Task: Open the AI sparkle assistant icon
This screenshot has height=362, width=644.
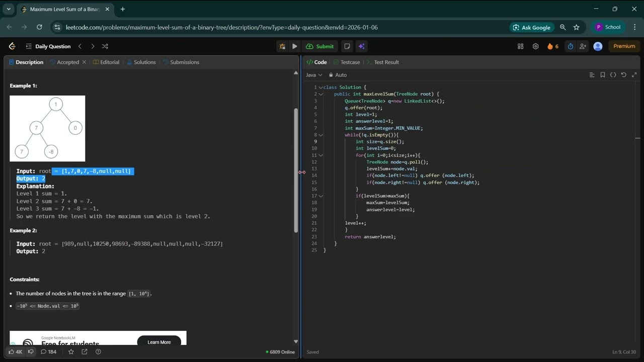Action: point(361,46)
